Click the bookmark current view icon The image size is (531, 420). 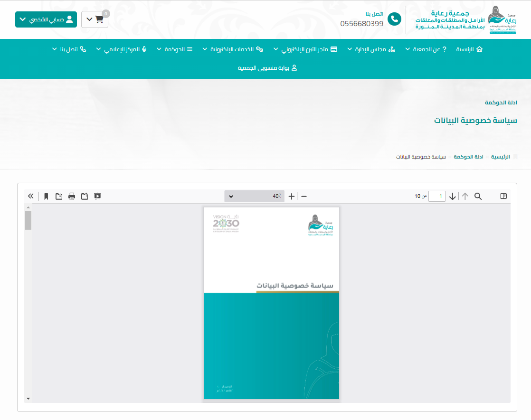tap(47, 196)
